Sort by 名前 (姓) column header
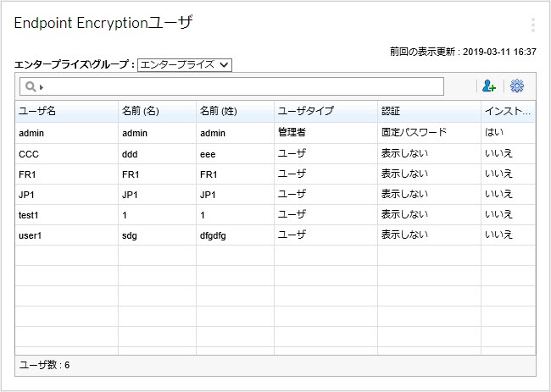The width and height of the screenshot is (551, 392). (235, 111)
